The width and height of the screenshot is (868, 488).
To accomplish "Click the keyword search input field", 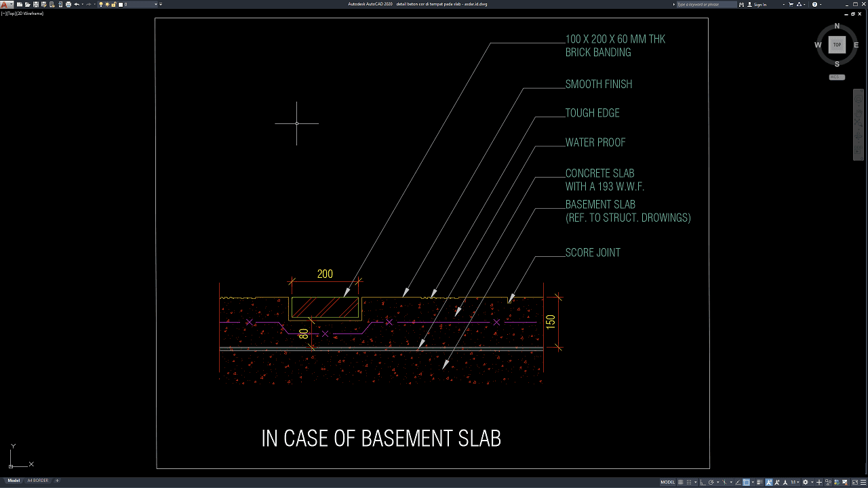I will (x=705, y=4).
